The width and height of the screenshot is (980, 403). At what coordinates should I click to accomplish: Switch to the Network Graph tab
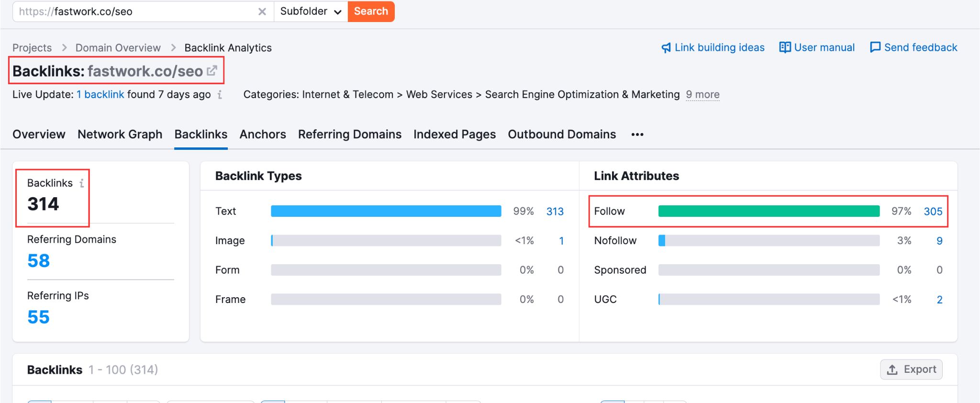pyautogui.click(x=120, y=134)
